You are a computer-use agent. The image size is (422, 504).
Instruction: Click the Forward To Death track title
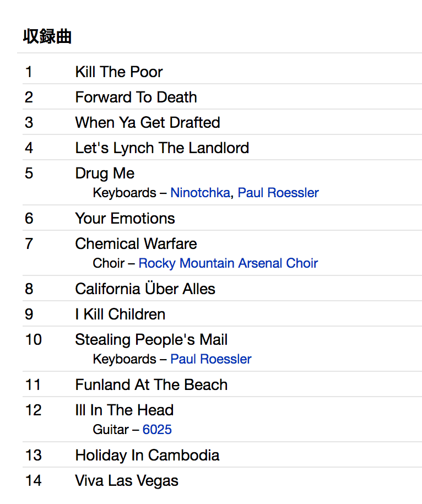click(x=136, y=97)
